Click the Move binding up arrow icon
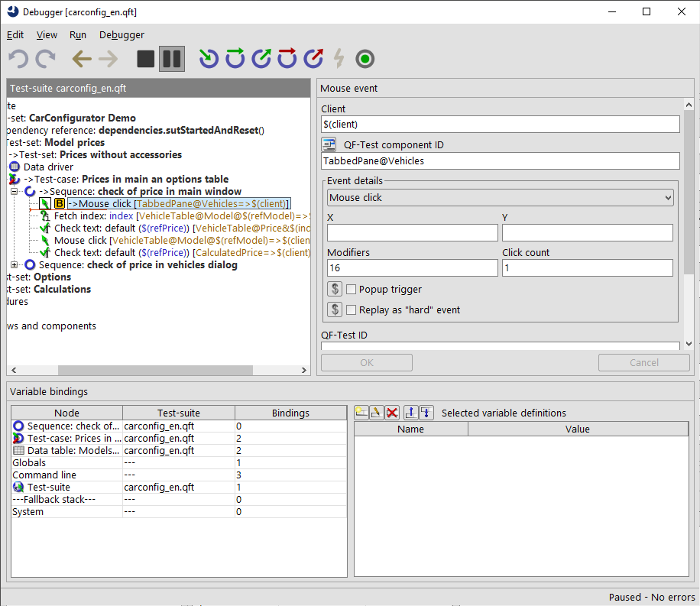The width and height of the screenshot is (700, 606). click(x=410, y=412)
